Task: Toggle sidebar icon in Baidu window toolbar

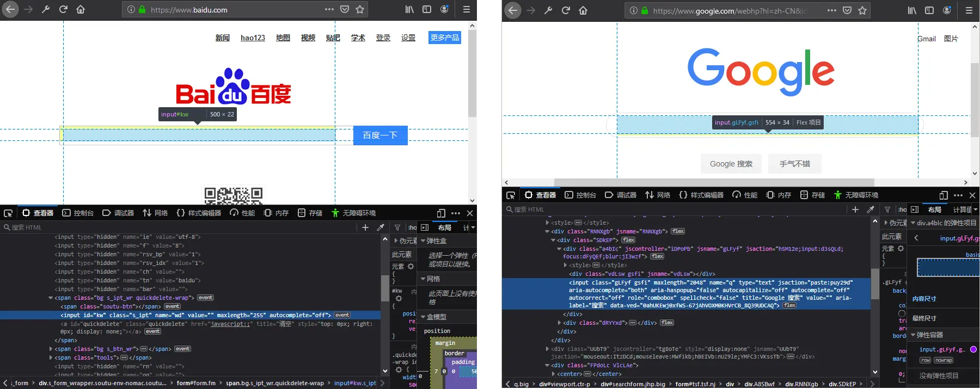Action: (x=427, y=9)
